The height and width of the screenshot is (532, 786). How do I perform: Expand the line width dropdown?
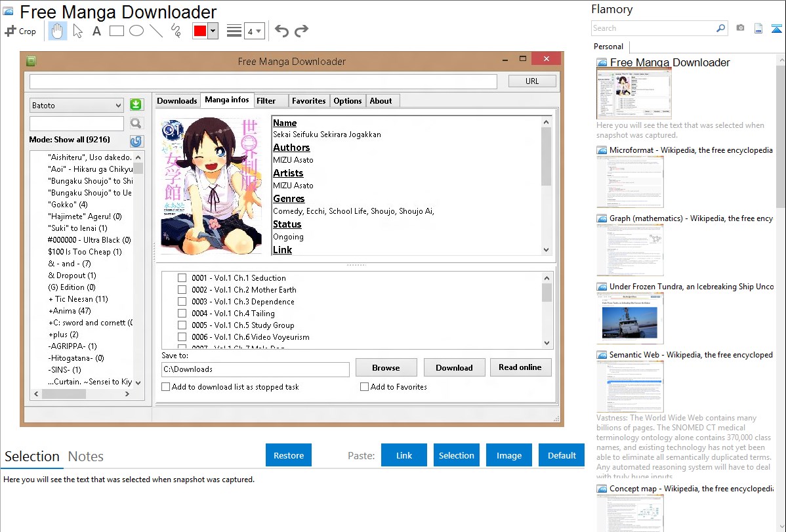[x=254, y=31]
